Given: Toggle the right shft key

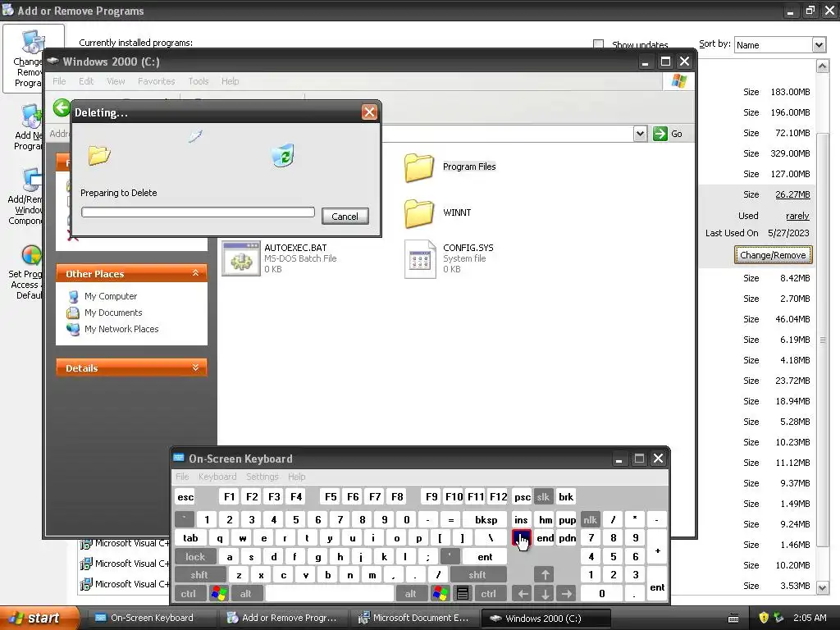Looking at the screenshot, I should (477, 575).
